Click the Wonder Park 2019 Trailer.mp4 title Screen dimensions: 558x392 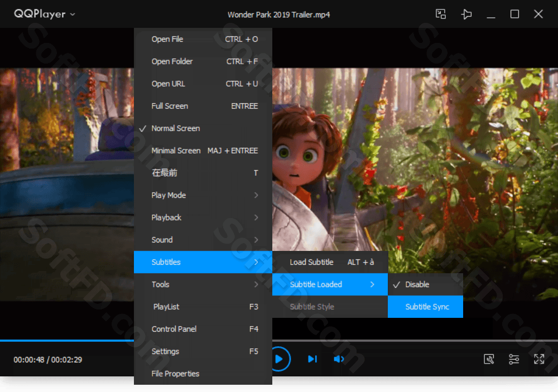tap(278, 14)
